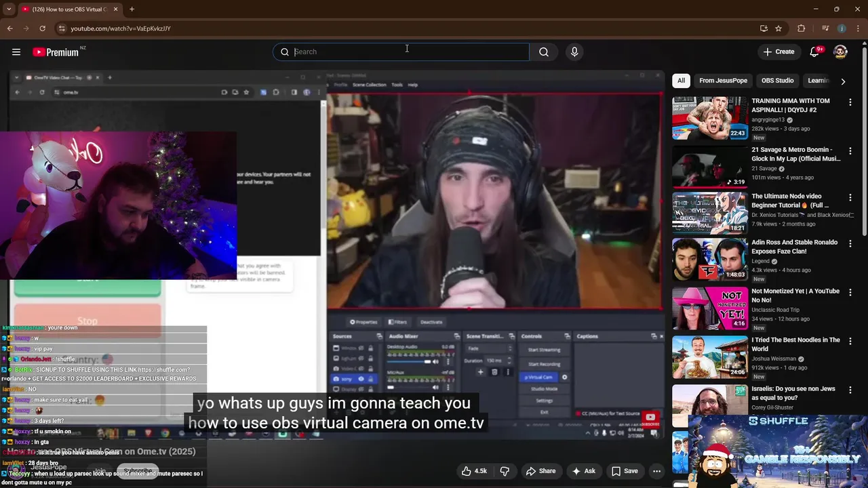Open Not Monetized Yet thumbnail
The width and height of the screenshot is (868, 488).
coord(710,308)
